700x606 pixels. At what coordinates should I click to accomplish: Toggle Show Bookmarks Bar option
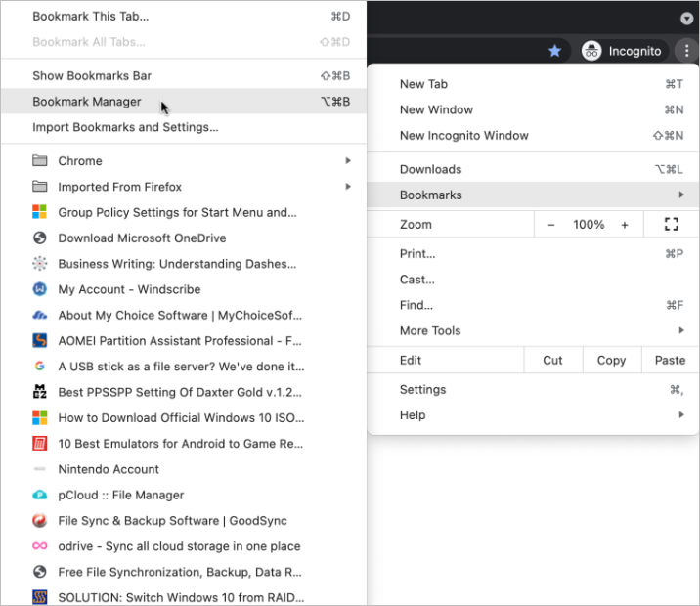92,76
